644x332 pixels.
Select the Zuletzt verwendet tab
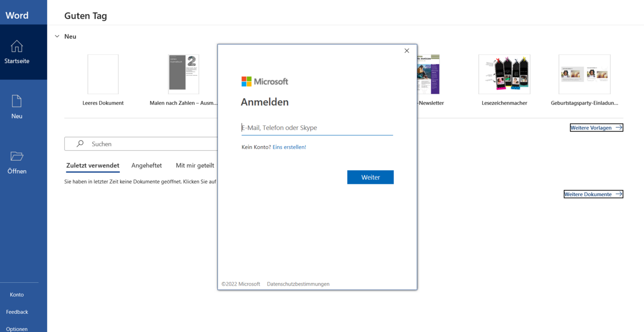coord(93,165)
